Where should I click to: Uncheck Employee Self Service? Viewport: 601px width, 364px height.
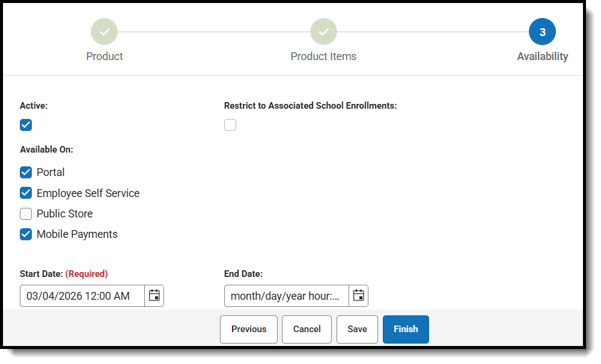click(26, 193)
